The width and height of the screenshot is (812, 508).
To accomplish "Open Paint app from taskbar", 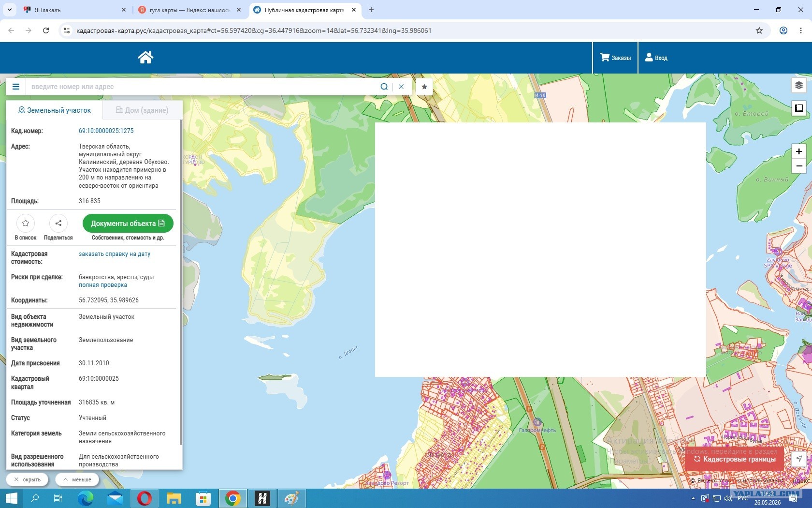I will click(x=291, y=498).
